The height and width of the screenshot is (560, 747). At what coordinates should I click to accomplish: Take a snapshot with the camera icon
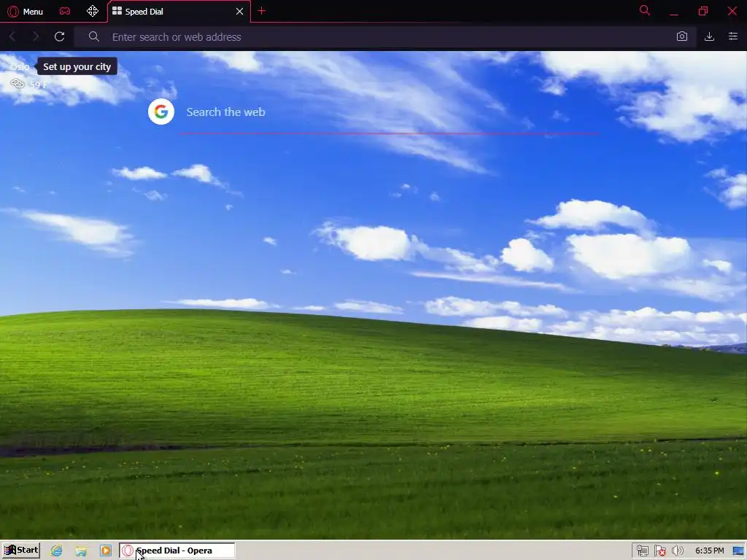(x=682, y=36)
